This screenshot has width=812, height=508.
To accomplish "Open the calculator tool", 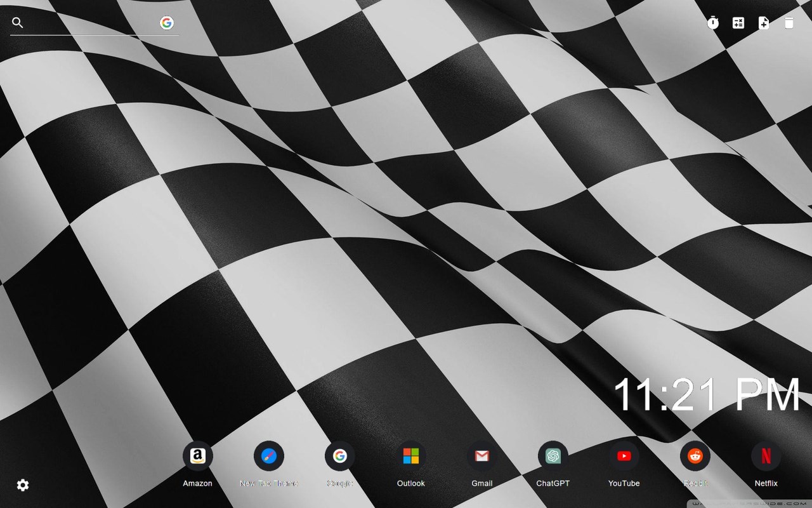I will tap(738, 23).
